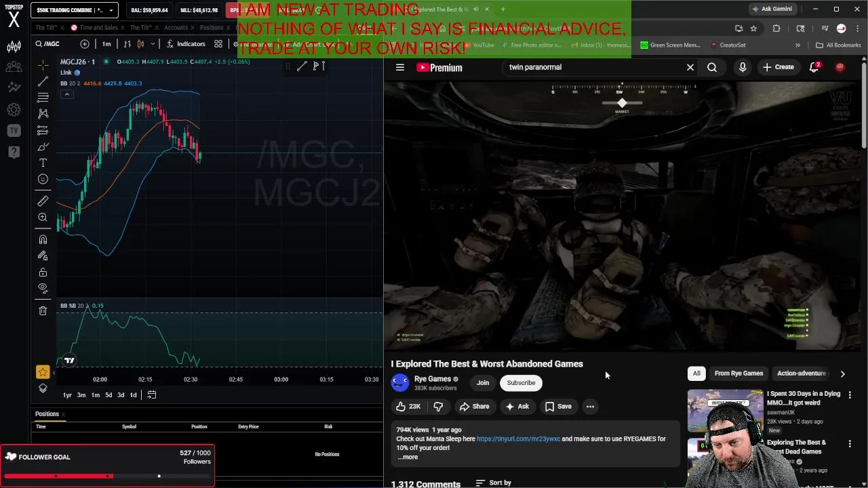Select the crosshair cursor tool

[43, 65]
